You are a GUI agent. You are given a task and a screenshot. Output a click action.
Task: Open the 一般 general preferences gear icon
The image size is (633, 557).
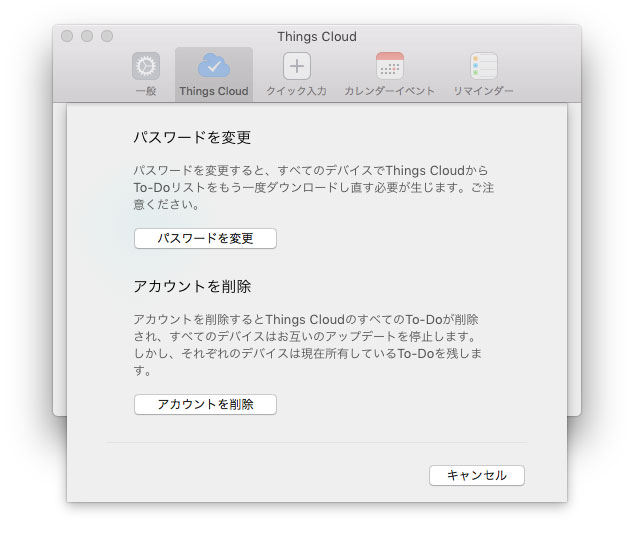tap(146, 66)
